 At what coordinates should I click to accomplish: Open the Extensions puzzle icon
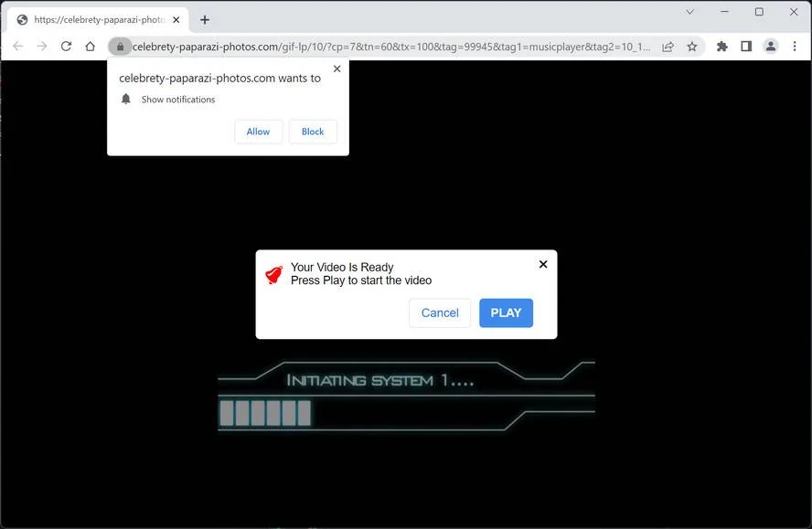point(721,47)
